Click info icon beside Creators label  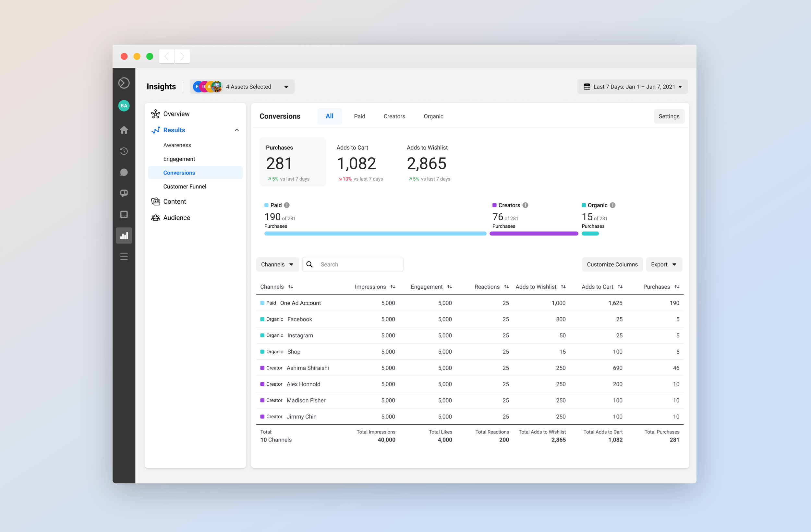point(525,205)
